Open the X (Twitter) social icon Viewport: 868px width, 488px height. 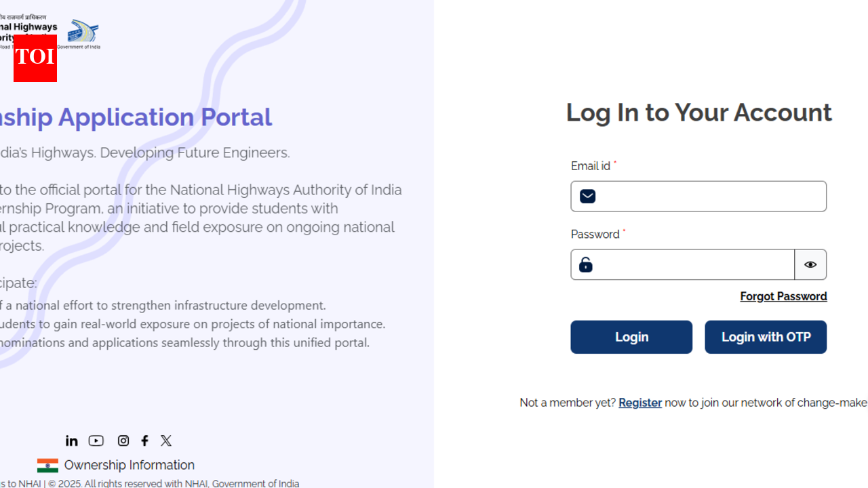pyautogui.click(x=166, y=441)
